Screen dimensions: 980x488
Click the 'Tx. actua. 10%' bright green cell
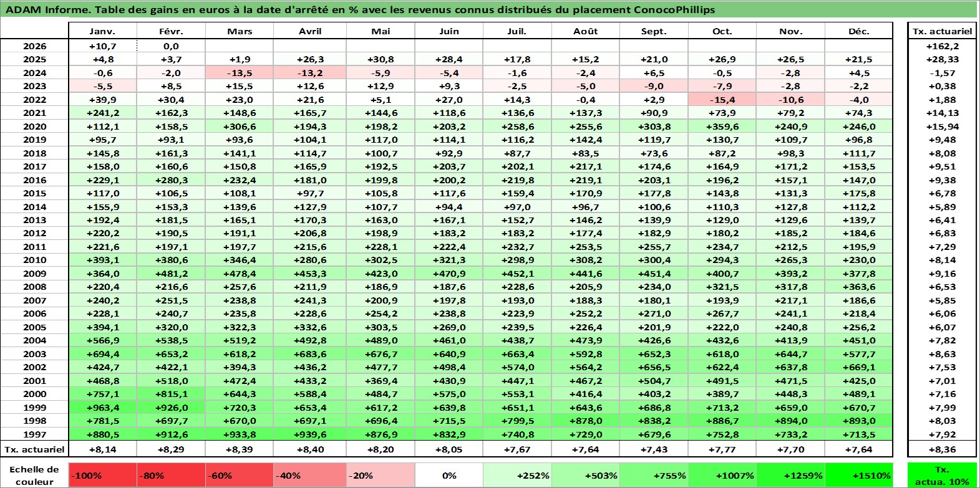pyautogui.click(x=942, y=475)
